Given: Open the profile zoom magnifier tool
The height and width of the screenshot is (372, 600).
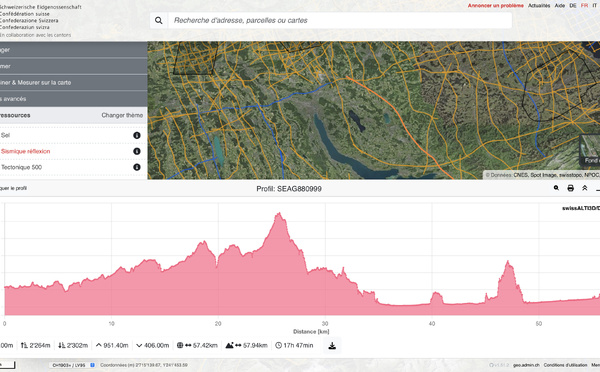Looking at the screenshot, I should point(556,188).
